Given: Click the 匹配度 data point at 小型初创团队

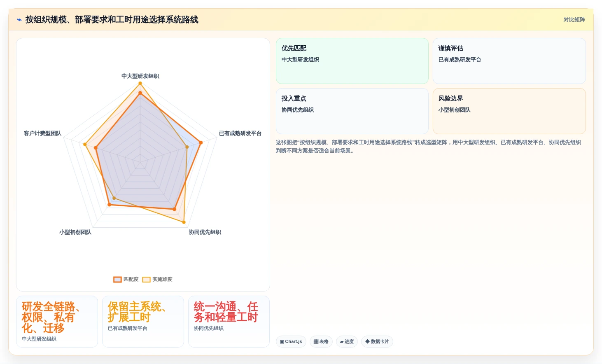Looking at the screenshot, I should [x=109, y=204].
